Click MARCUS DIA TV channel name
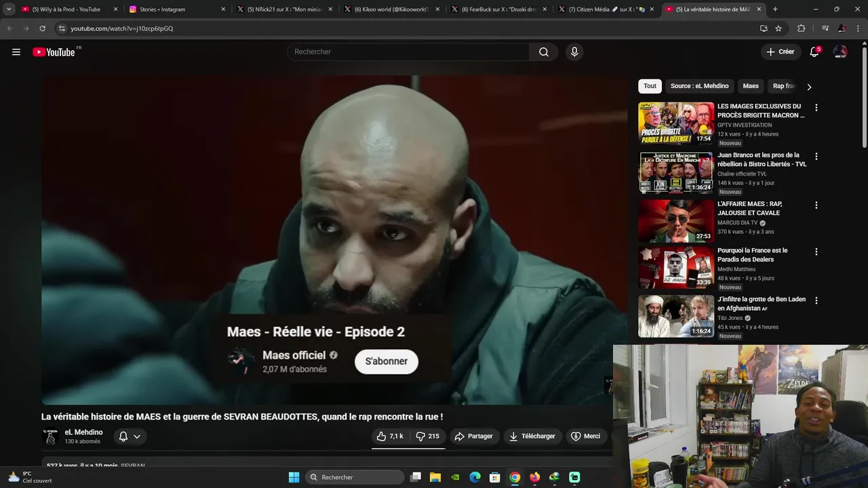Viewport: 868px width, 488px height. (x=738, y=223)
